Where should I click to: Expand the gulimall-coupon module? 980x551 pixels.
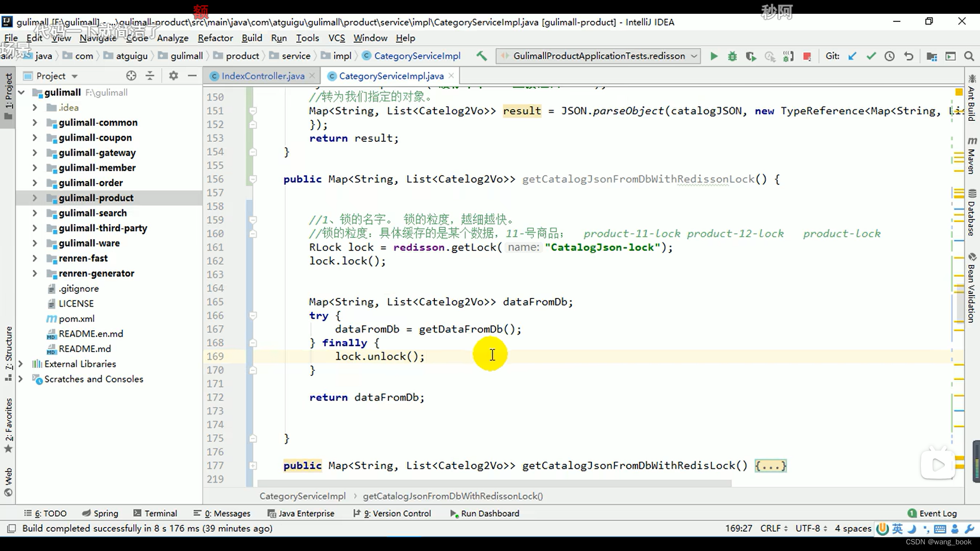(35, 138)
